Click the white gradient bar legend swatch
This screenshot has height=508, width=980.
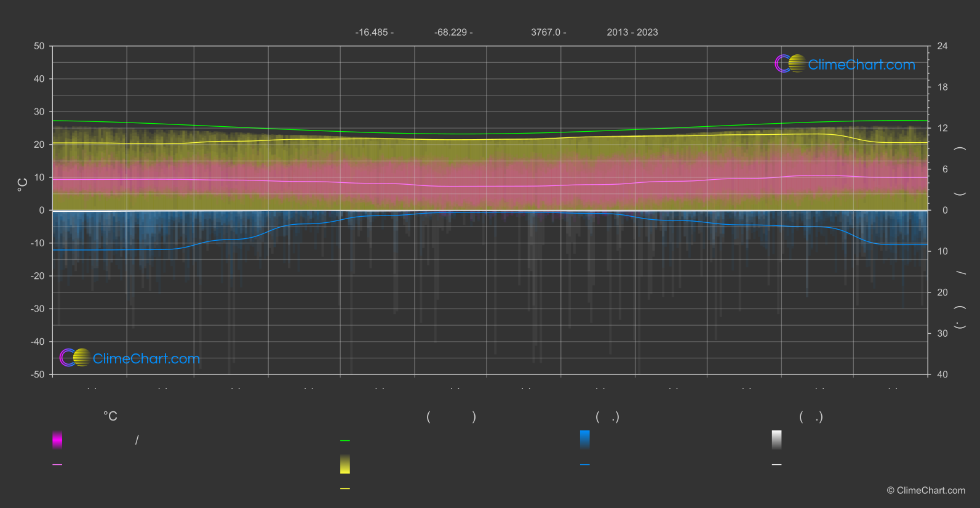coord(777,440)
